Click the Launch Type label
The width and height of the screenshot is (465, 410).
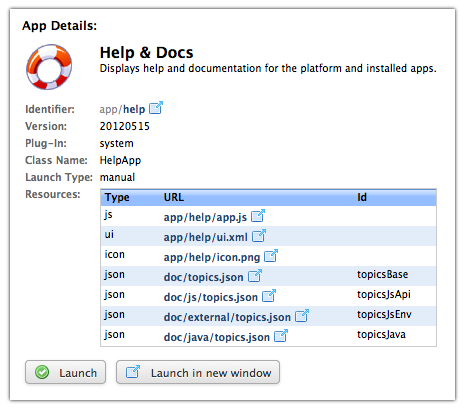click(x=59, y=177)
